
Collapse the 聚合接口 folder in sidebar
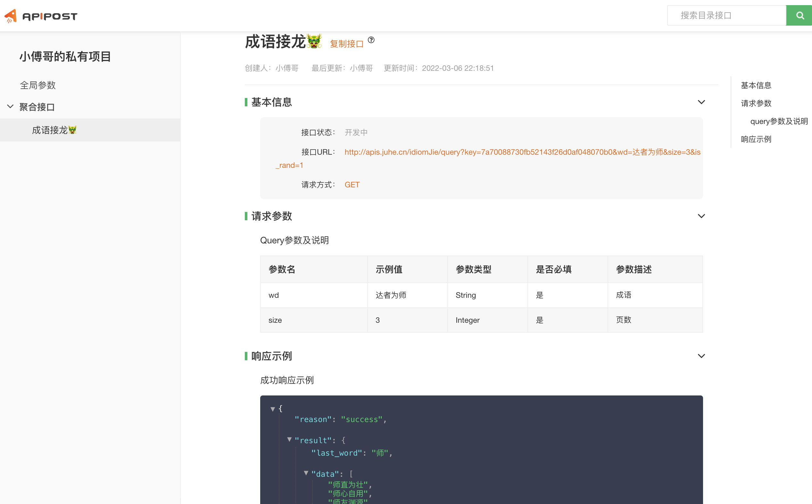click(x=10, y=107)
